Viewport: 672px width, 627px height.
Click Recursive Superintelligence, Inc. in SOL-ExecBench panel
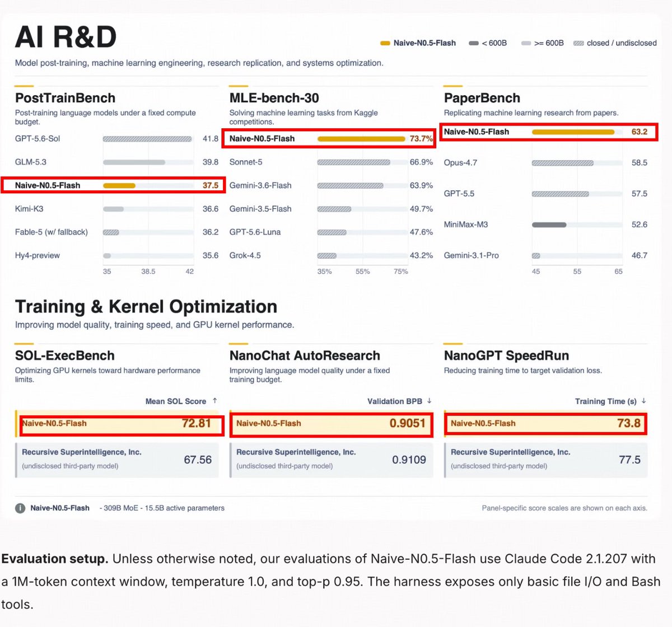tap(82, 452)
